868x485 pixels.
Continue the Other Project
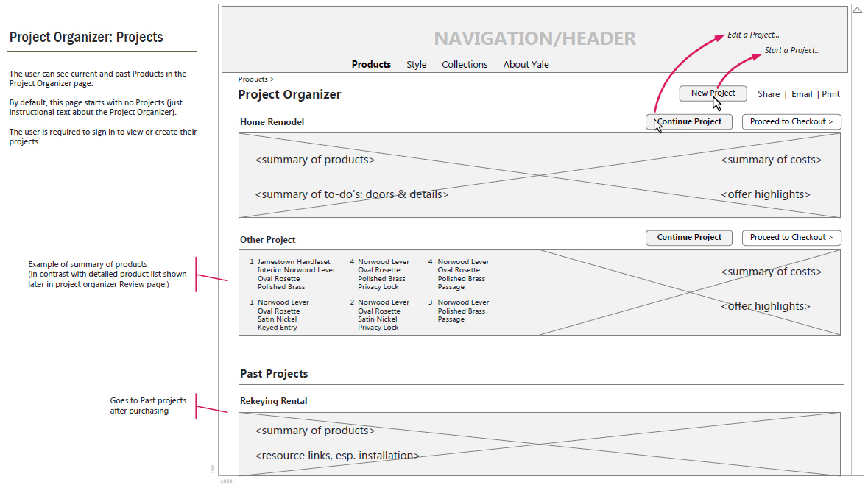[689, 238]
